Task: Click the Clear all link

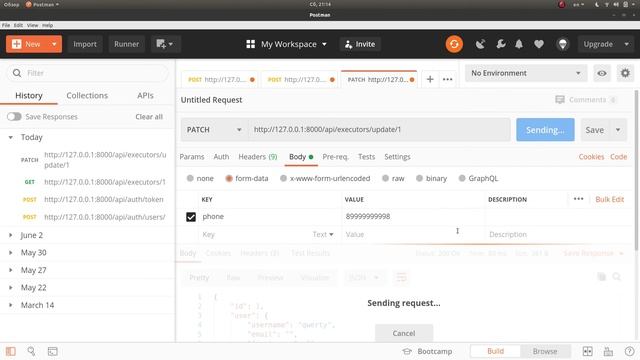Action: click(x=149, y=117)
